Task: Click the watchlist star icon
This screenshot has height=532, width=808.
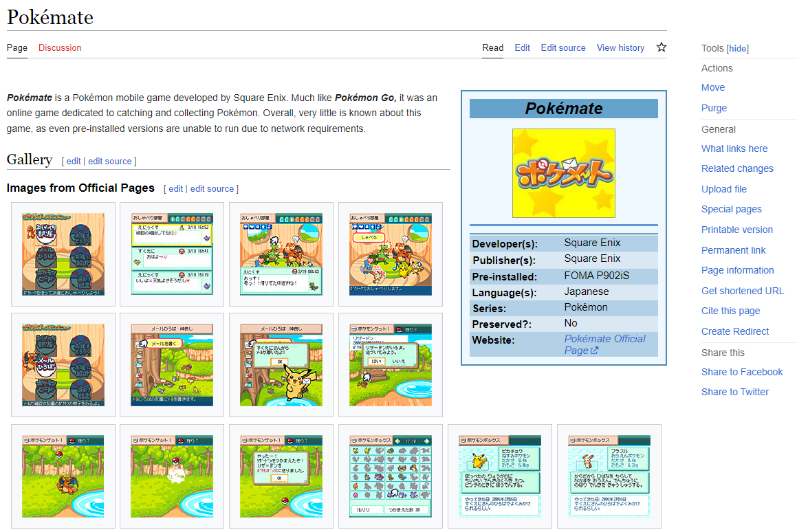Action: tap(661, 47)
